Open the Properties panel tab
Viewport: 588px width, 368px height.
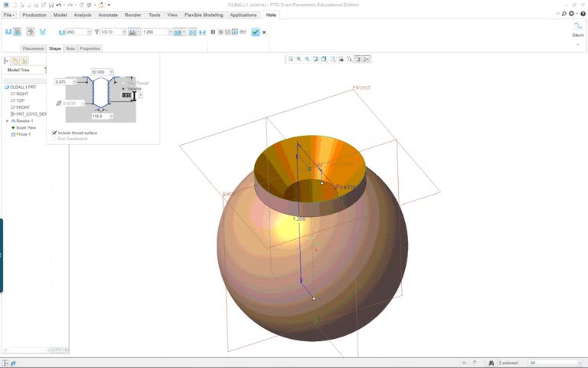click(90, 48)
